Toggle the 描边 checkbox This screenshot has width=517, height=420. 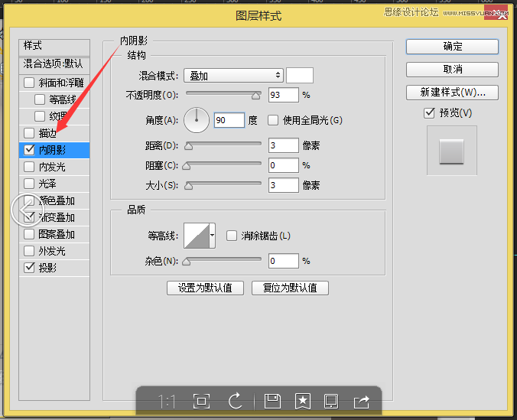pyautogui.click(x=29, y=133)
